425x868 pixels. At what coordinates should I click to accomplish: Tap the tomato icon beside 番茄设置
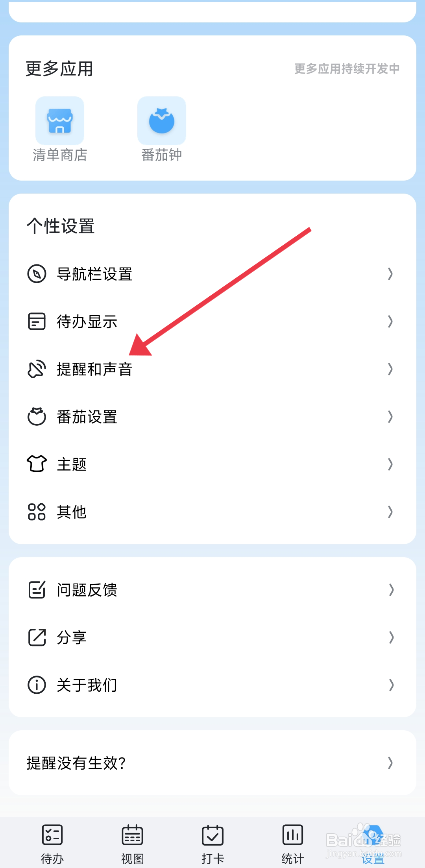pyautogui.click(x=37, y=416)
